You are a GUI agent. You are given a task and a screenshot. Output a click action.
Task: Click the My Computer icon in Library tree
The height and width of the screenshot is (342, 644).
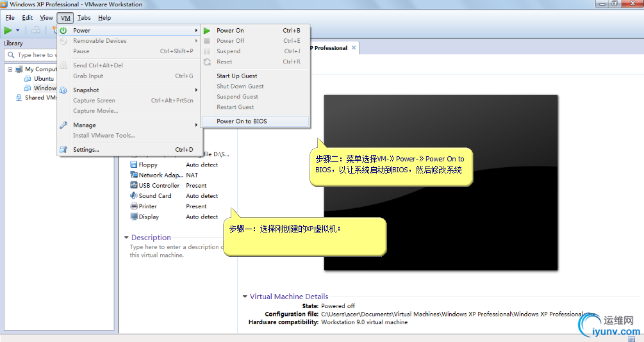(x=19, y=69)
